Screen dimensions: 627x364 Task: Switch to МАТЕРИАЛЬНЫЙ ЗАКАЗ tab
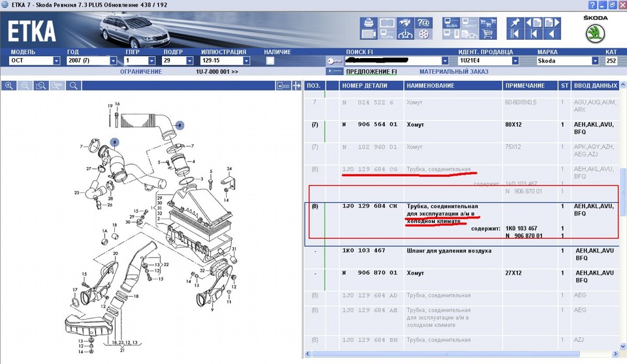point(454,72)
